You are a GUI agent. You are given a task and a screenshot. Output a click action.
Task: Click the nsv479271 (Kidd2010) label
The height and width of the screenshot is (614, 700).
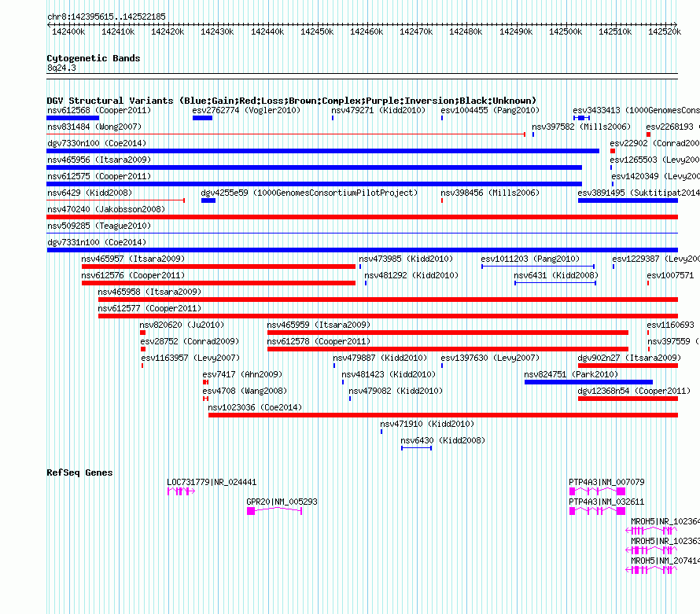click(x=378, y=110)
